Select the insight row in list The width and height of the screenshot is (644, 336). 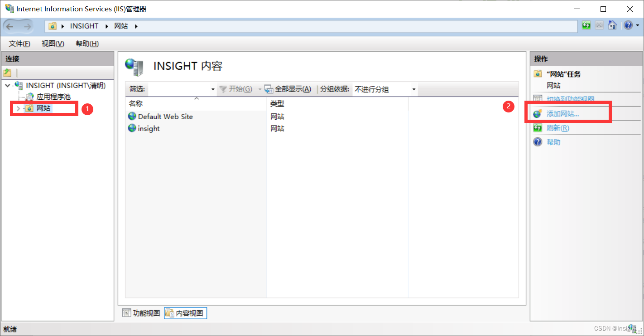[149, 128]
